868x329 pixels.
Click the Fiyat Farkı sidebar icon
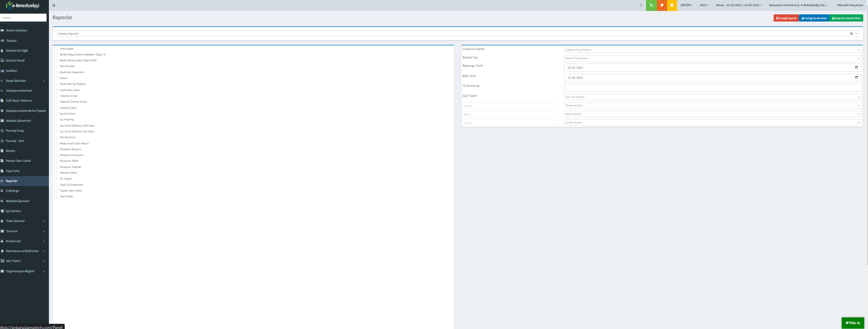tap(2, 171)
